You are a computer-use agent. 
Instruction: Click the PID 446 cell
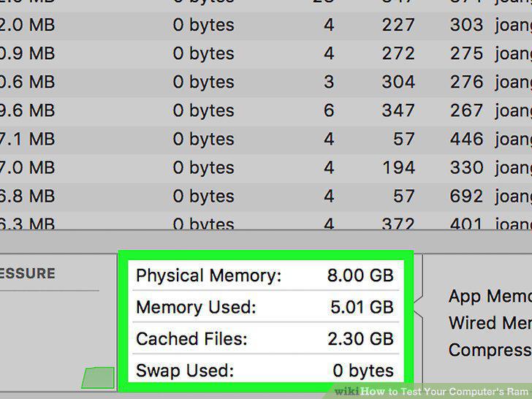tap(466, 139)
